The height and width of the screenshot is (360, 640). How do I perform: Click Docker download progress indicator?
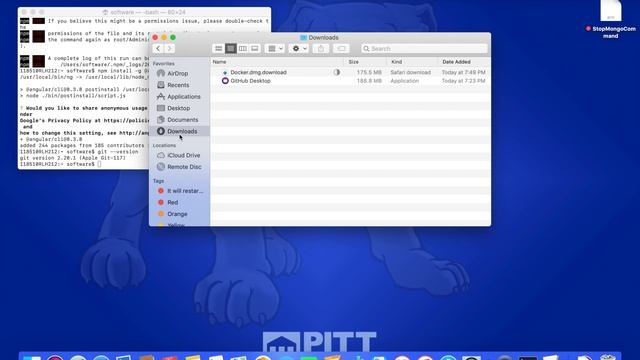click(336, 72)
